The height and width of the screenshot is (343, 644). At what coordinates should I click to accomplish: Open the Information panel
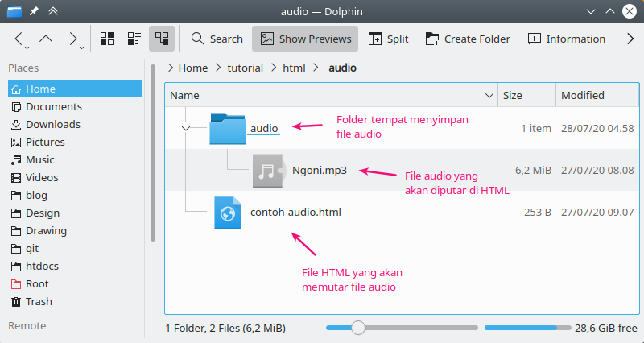pyautogui.click(x=567, y=39)
